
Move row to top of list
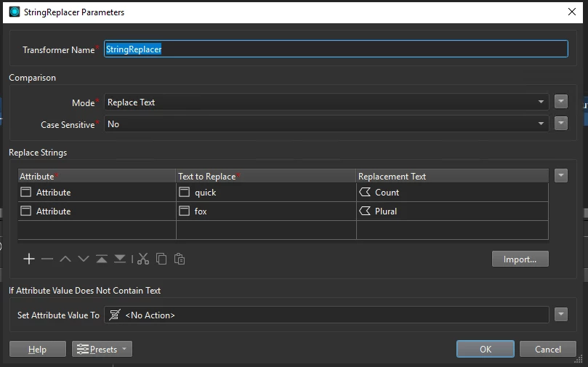coord(102,259)
